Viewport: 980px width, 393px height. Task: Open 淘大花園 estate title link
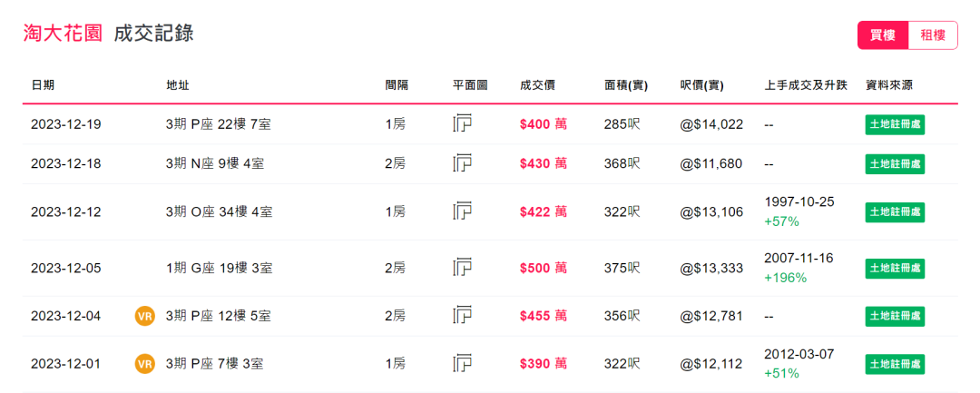pos(63,34)
